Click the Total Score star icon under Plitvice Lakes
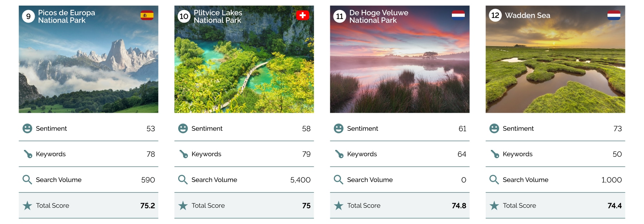This screenshot has height=224, width=644. [183, 206]
